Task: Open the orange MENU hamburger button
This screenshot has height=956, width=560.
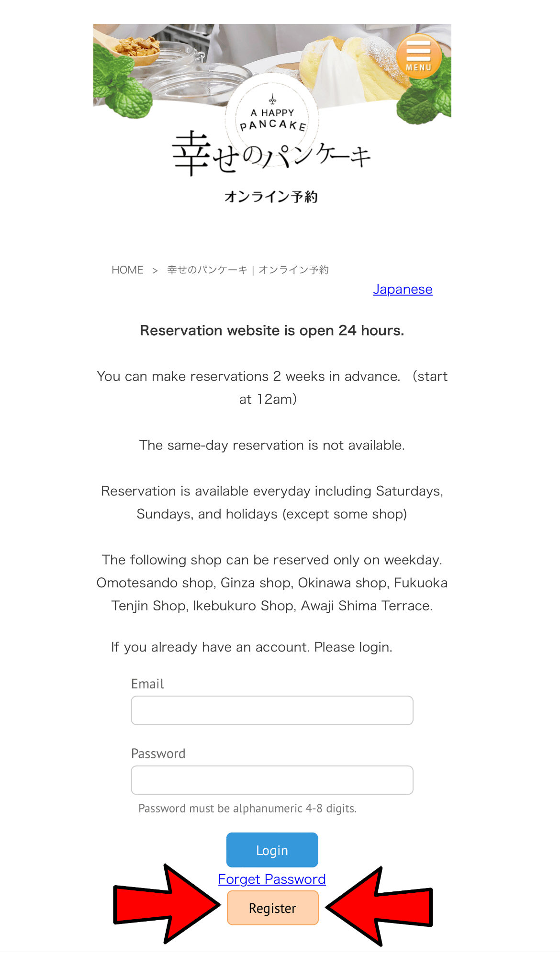Action: (419, 56)
